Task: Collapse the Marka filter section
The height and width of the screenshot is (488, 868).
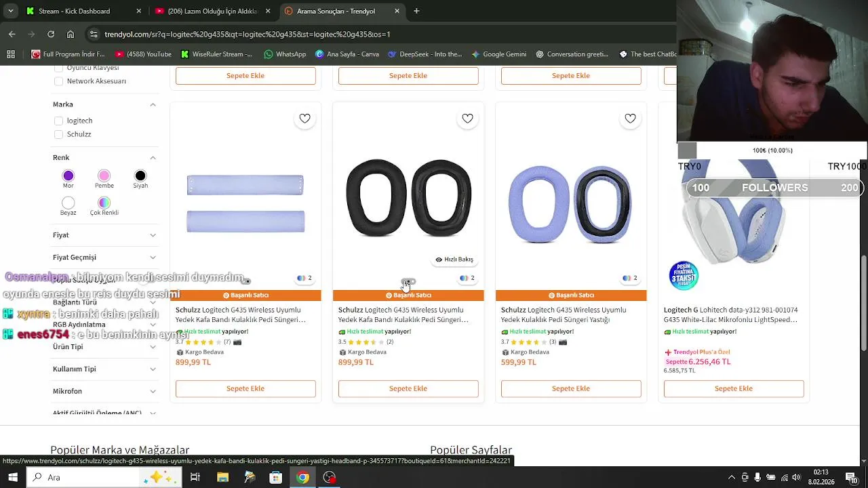Action: pyautogui.click(x=153, y=104)
